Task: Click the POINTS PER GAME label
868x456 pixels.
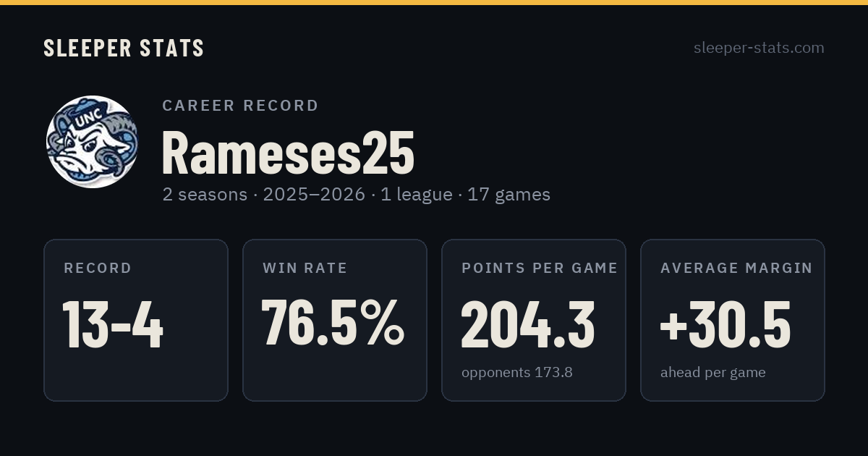Action: 540,269
